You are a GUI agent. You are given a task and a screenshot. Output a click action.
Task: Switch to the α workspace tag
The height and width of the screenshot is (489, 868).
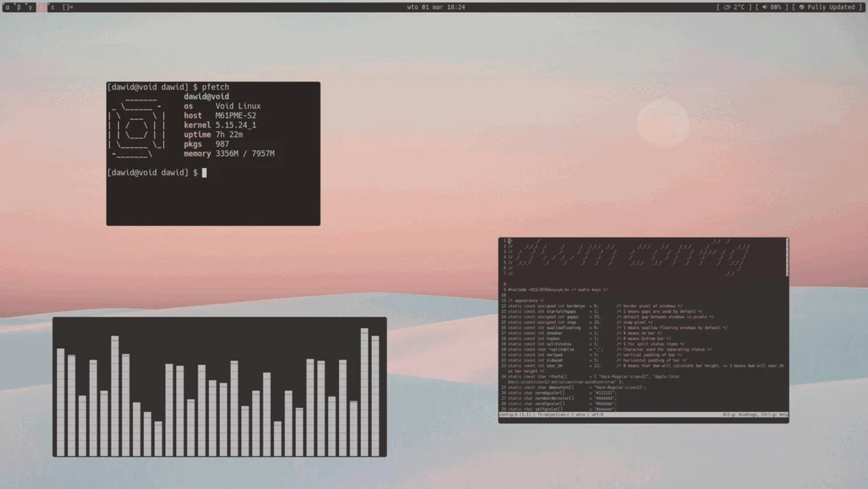click(9, 8)
